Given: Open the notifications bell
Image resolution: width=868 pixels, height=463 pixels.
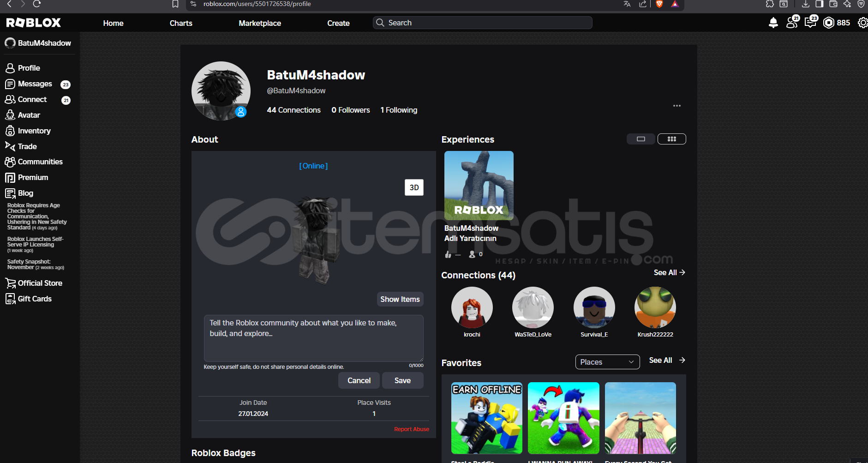Looking at the screenshot, I should 773,23.
